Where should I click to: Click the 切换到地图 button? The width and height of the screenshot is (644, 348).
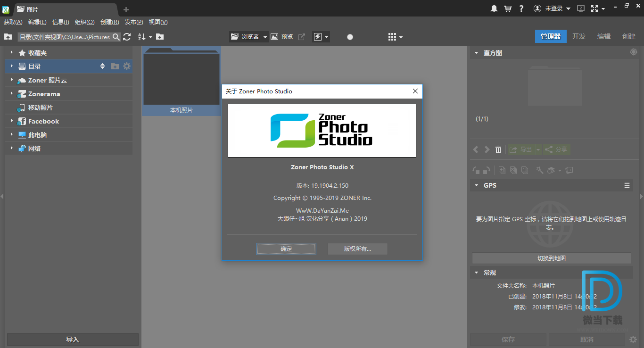(552, 258)
